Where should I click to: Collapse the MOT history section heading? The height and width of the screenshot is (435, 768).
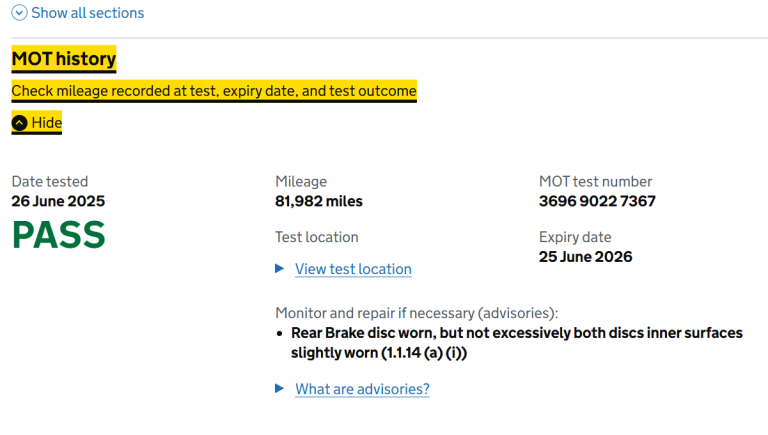64,60
